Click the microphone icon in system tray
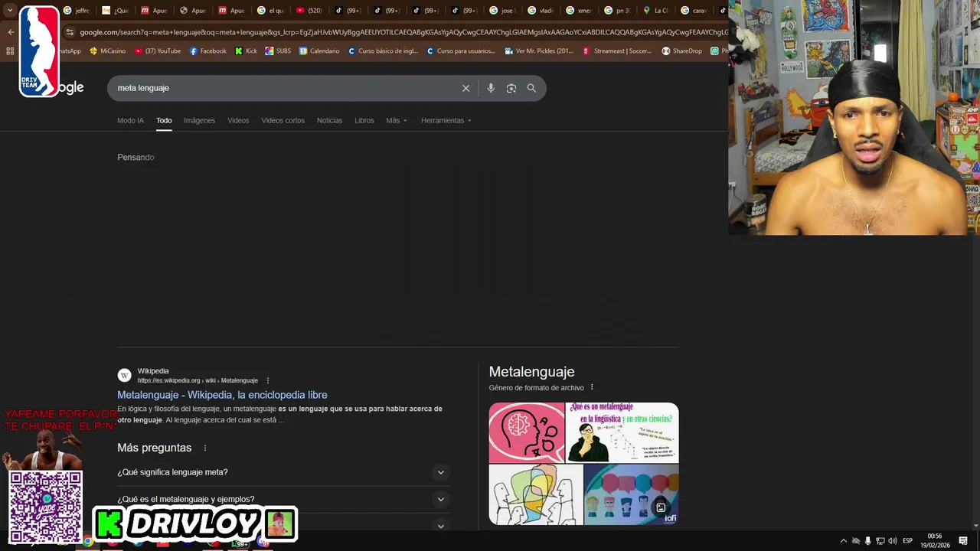Image resolution: width=980 pixels, height=551 pixels. coord(867,541)
